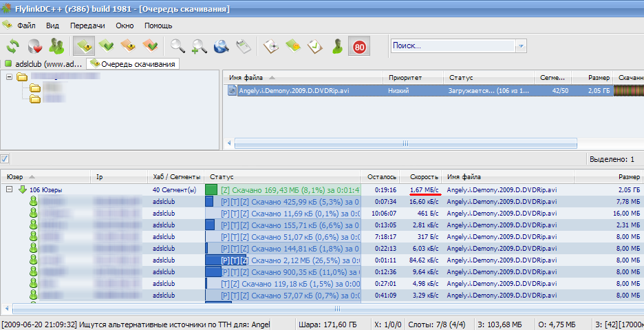Click the user icon in 9,64 кБ/с row
This screenshot has width=644, height=330.
33,271
